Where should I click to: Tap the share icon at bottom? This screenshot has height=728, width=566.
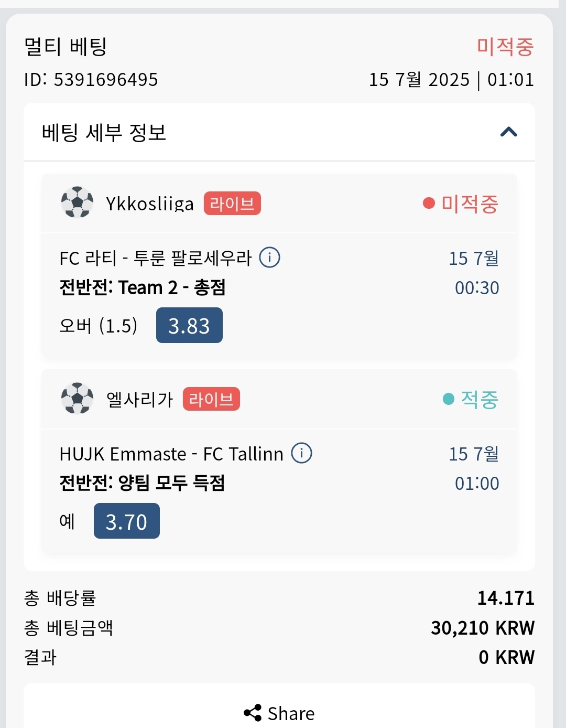click(253, 713)
